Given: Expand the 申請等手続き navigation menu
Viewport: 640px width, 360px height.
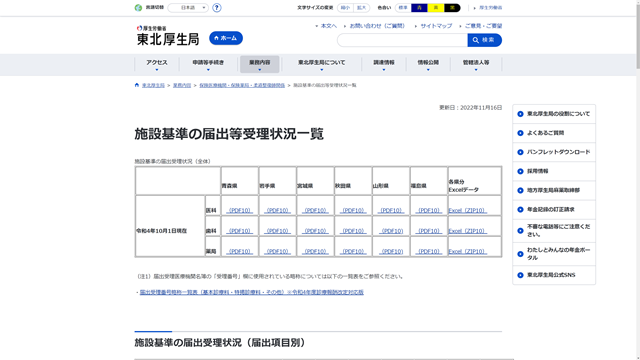Looking at the screenshot, I should (x=208, y=64).
